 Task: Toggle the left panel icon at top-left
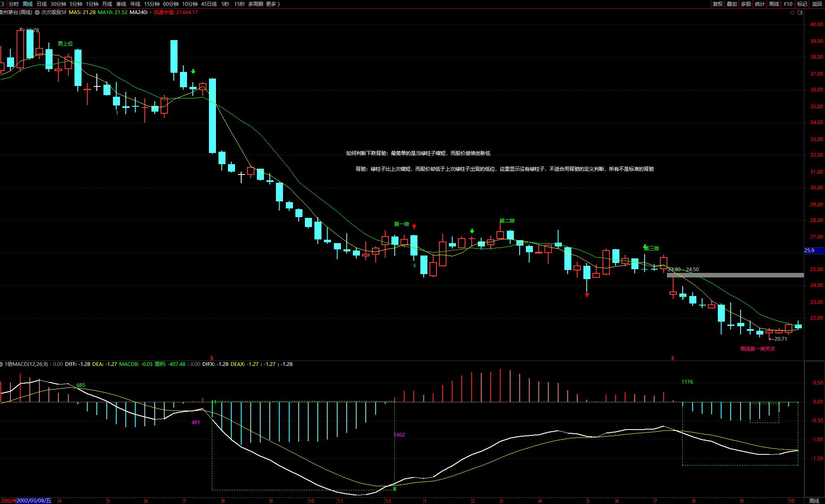[2, 4]
